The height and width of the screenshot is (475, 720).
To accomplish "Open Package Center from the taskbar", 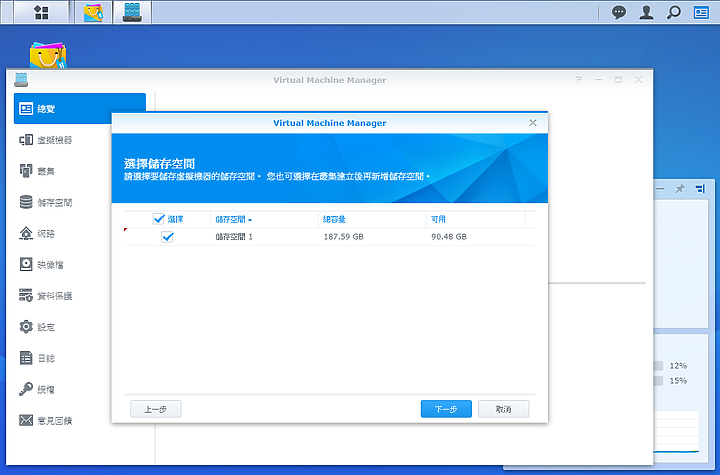I will (94, 12).
